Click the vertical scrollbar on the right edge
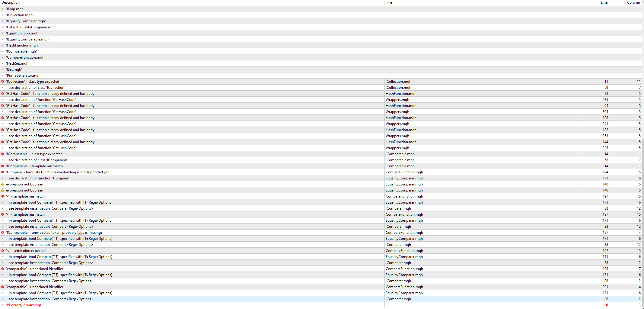The image size is (644, 309). [643, 151]
